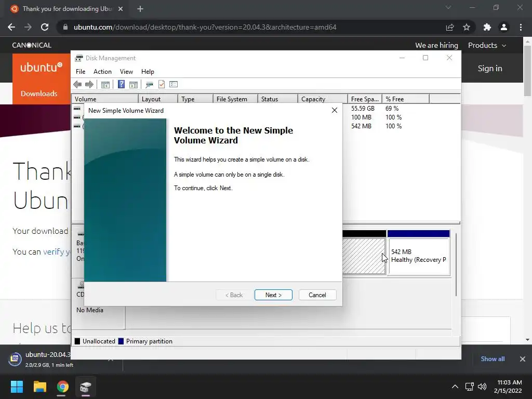Click Chrome icon in taskbar
Viewport: 532px width, 399px height.
pyautogui.click(x=63, y=387)
